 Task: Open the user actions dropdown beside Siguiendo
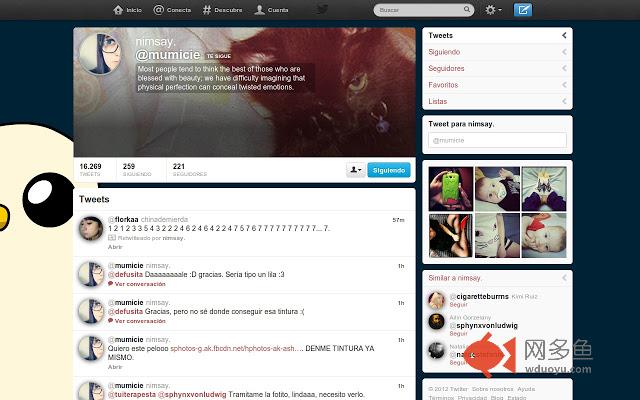[x=356, y=170]
